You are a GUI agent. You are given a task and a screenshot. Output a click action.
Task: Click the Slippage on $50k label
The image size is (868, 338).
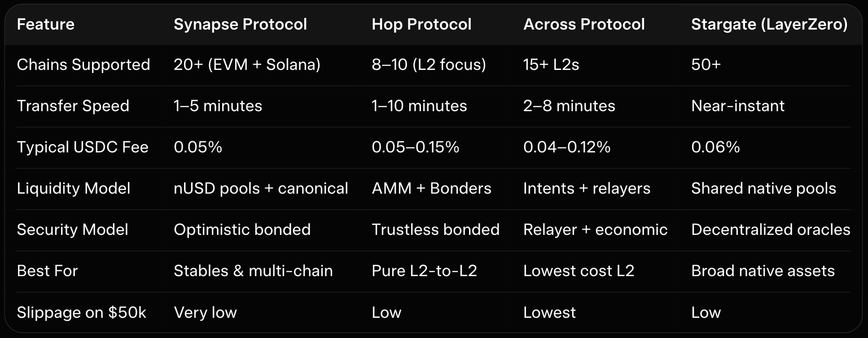click(x=82, y=312)
